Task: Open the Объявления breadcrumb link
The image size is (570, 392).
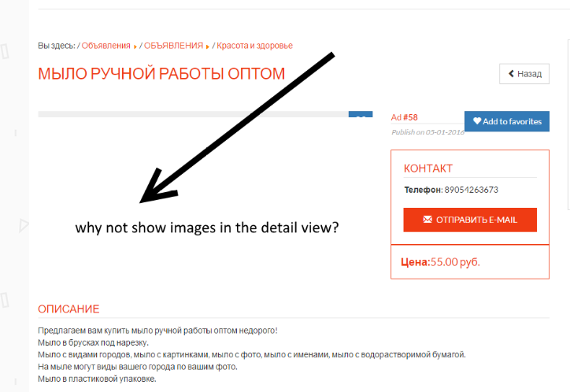Action: click(105, 46)
